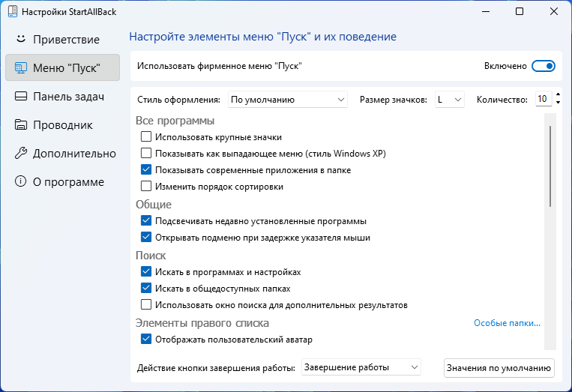Screen dimensions: 572x392
Task: Click the smiley icon next to Приветствие
Action: [x=21, y=39]
